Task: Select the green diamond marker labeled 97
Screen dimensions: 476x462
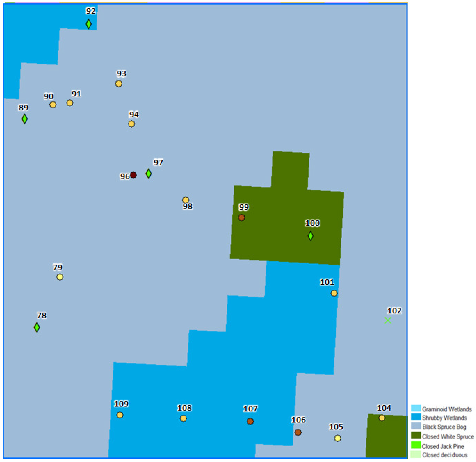Action: (149, 174)
